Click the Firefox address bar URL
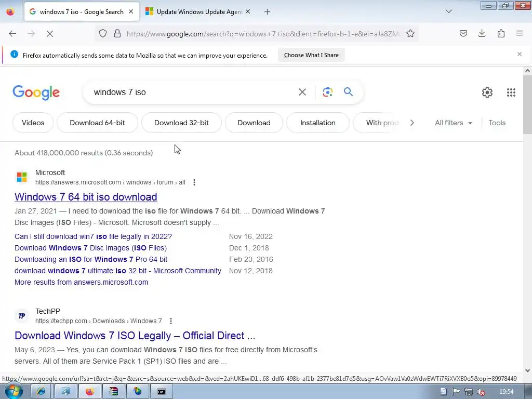The height and width of the screenshot is (399, 532). point(263,34)
